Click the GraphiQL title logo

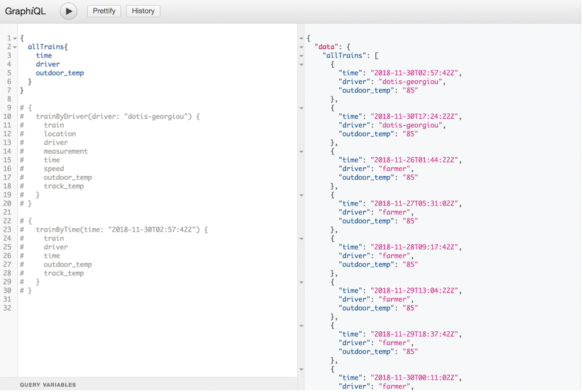25,11
